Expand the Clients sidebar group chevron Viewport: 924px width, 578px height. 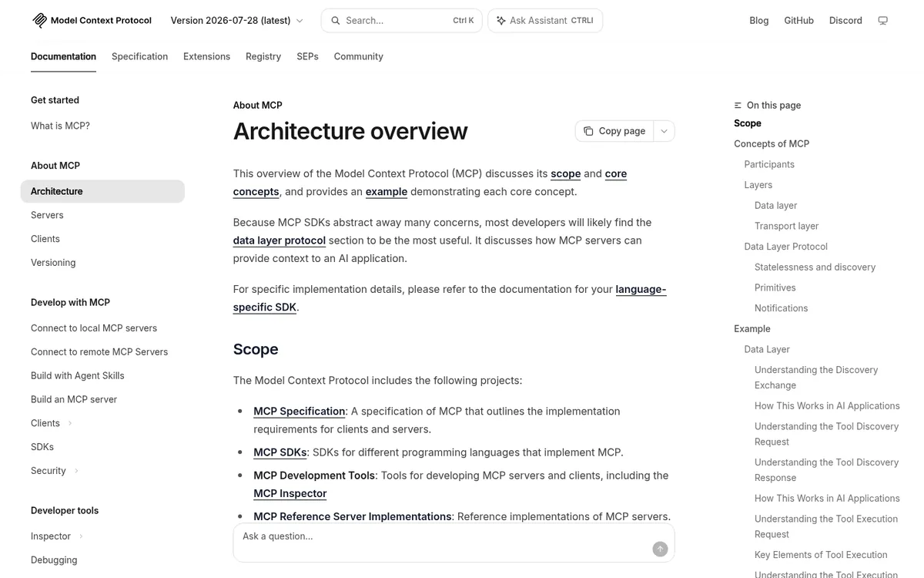click(x=70, y=423)
